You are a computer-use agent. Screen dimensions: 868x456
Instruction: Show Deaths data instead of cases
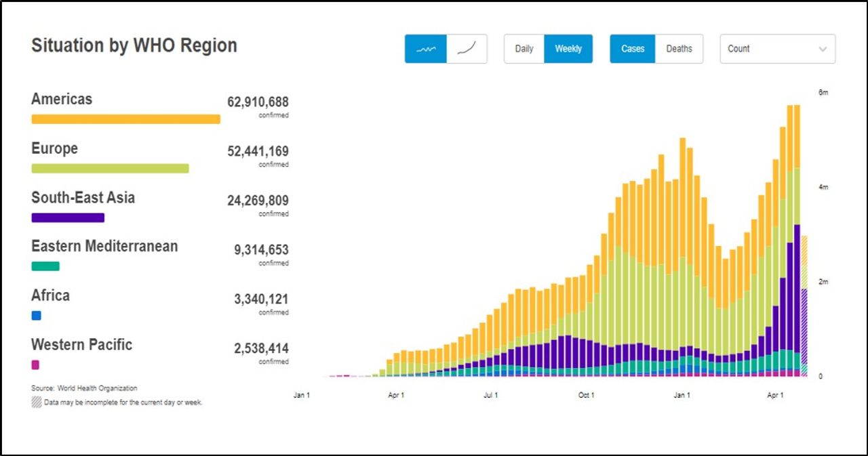tap(679, 49)
